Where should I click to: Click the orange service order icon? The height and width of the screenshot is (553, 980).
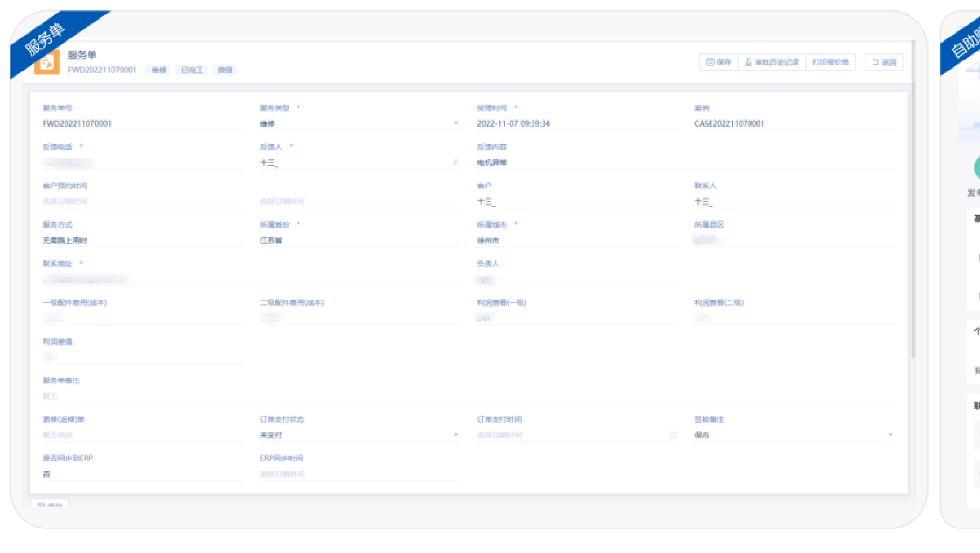pyautogui.click(x=47, y=62)
